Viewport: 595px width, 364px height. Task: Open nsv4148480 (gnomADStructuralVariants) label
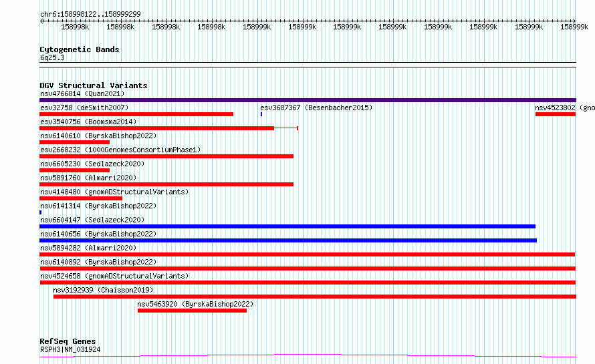click(x=114, y=192)
